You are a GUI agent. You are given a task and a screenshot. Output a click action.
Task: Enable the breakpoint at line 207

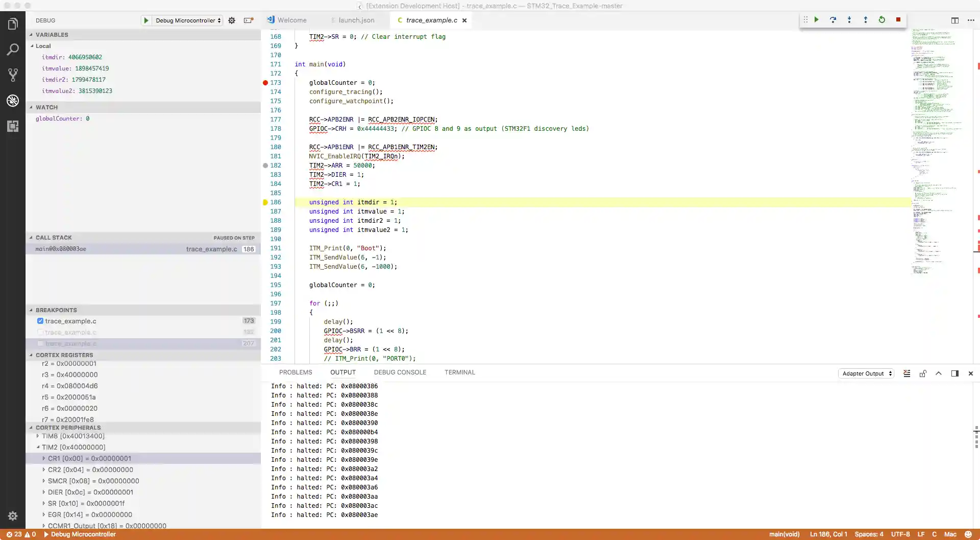pyautogui.click(x=40, y=343)
